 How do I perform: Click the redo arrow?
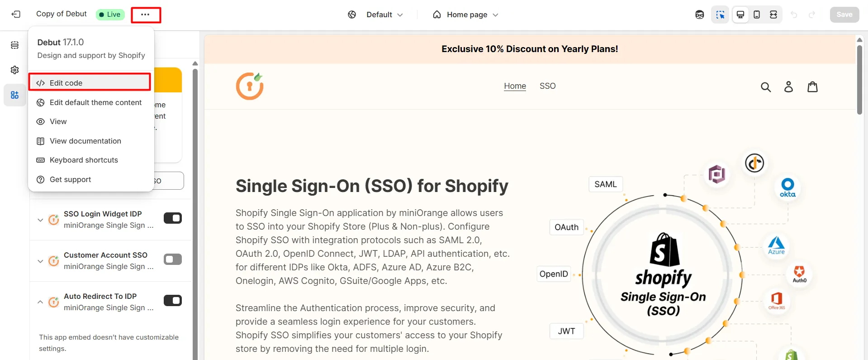812,14
